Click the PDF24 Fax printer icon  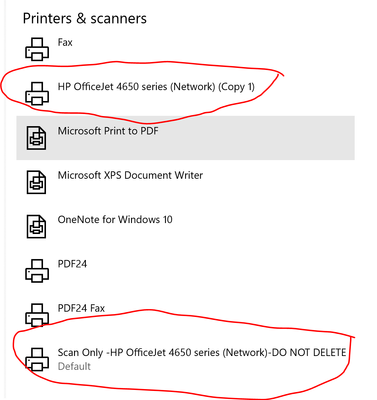(x=37, y=315)
